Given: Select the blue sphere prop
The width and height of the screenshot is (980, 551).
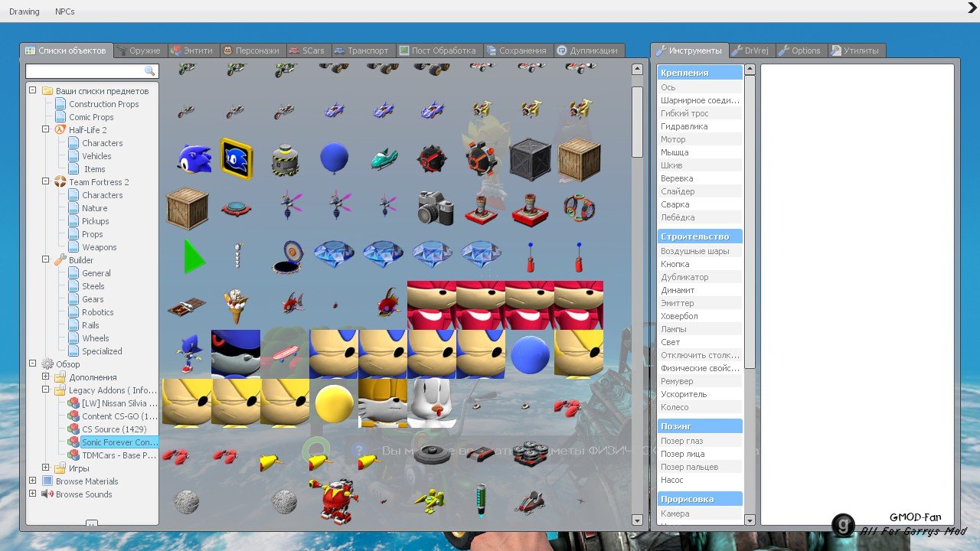Looking at the screenshot, I should pos(530,354).
